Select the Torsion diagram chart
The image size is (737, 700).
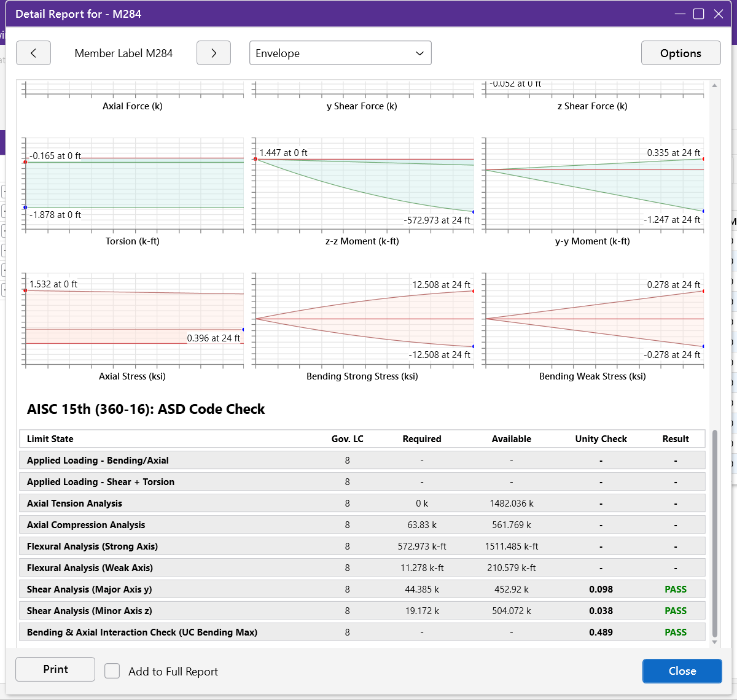133,184
